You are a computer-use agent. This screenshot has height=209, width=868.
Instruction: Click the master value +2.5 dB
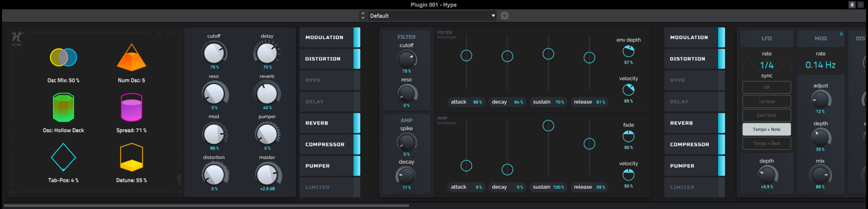(267, 189)
